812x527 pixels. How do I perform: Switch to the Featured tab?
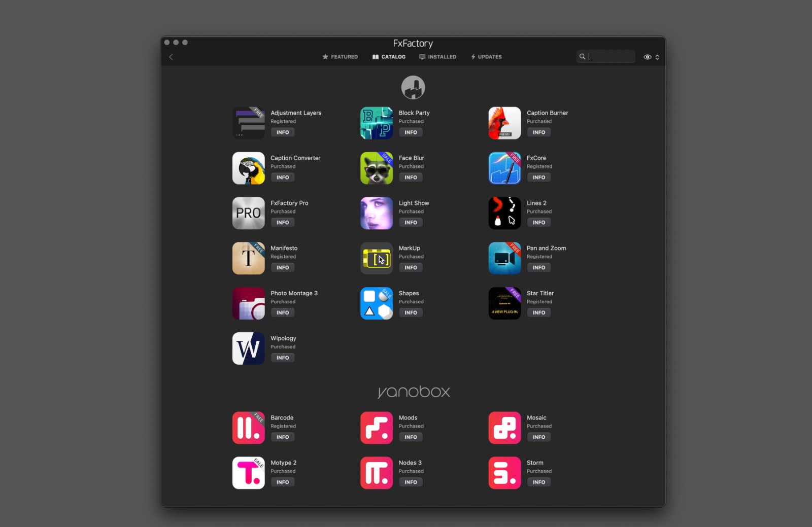[340, 57]
